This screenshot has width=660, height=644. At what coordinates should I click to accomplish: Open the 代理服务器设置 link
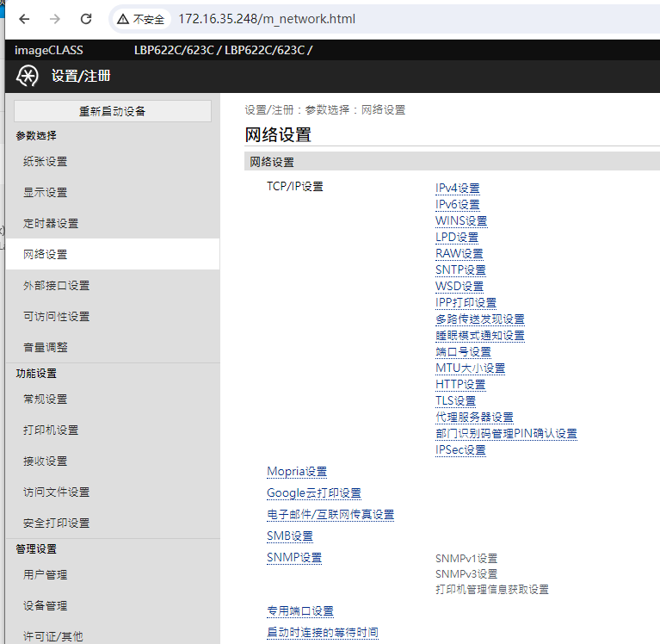coord(475,418)
